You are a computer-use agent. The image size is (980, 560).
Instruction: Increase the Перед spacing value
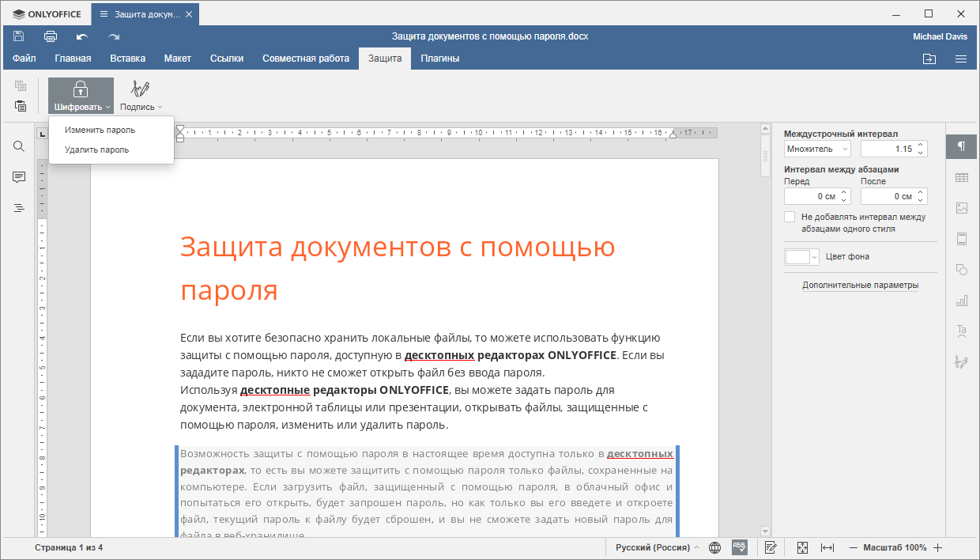(843, 193)
